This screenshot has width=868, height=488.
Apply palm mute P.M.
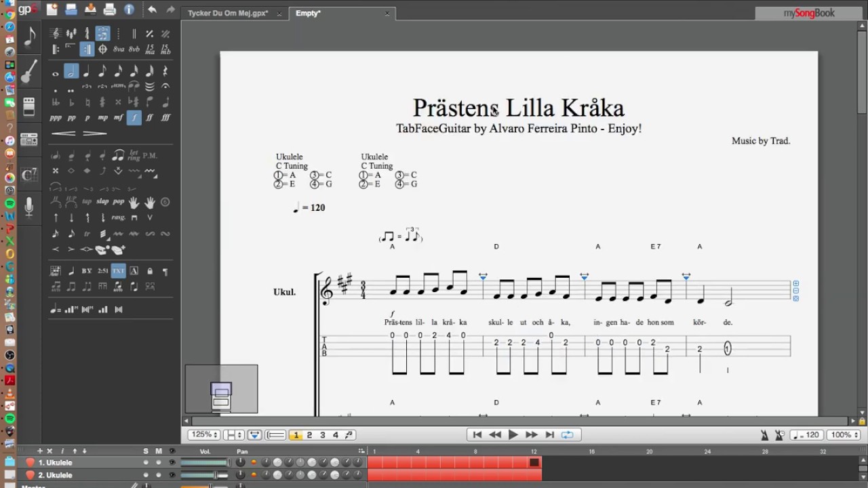[x=150, y=155]
